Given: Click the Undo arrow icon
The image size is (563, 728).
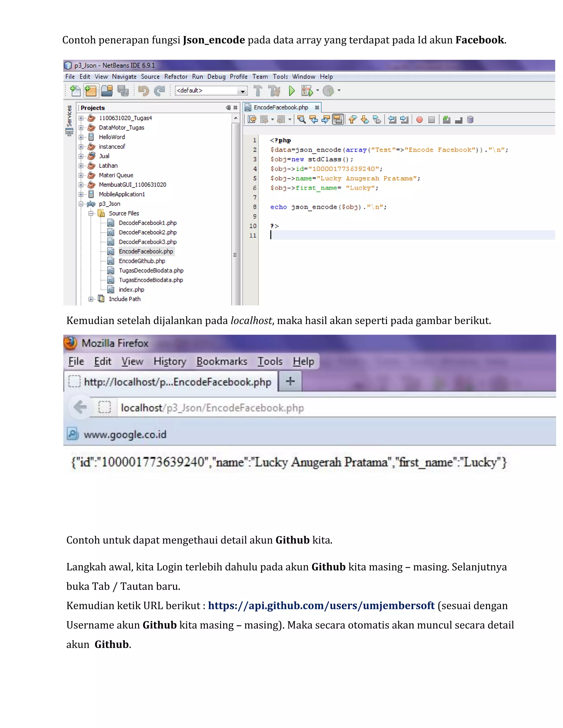Looking at the screenshot, I should coord(143,91).
